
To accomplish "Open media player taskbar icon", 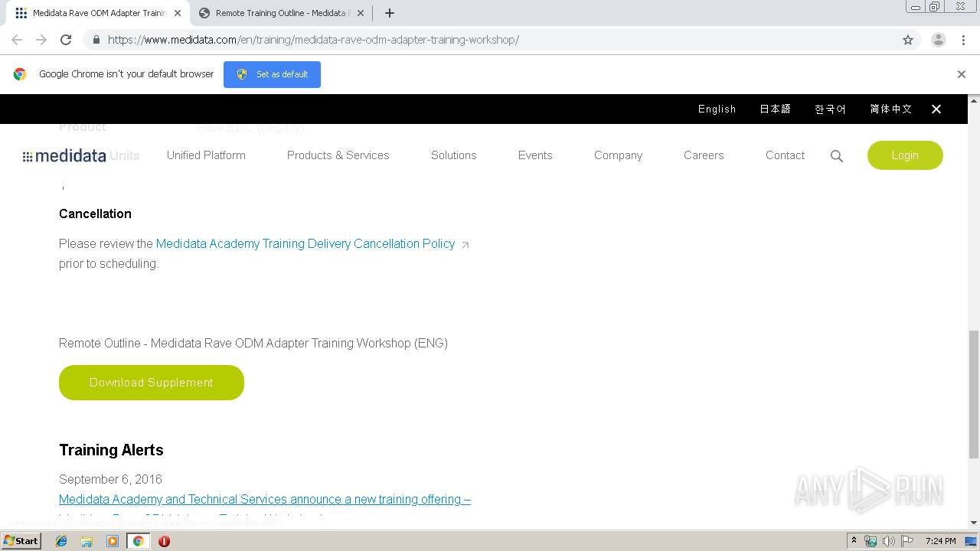I will click(113, 541).
